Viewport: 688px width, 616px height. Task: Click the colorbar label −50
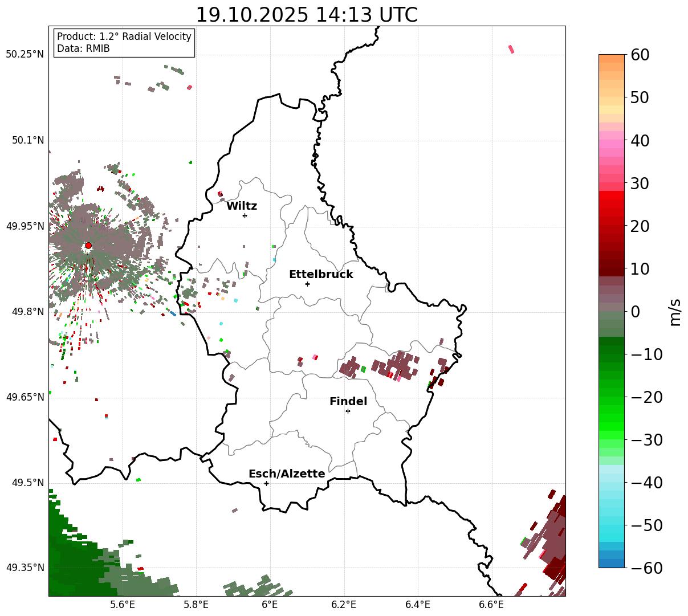pos(646,525)
